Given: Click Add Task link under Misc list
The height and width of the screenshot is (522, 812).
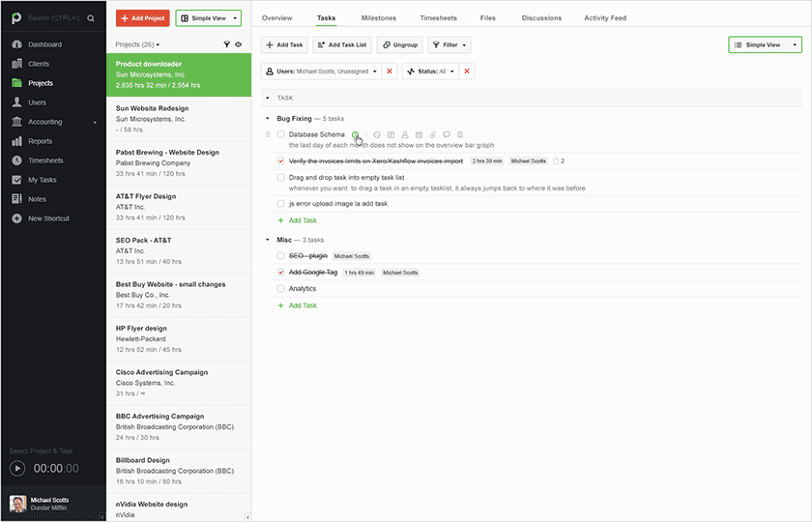Looking at the screenshot, I should coord(303,305).
